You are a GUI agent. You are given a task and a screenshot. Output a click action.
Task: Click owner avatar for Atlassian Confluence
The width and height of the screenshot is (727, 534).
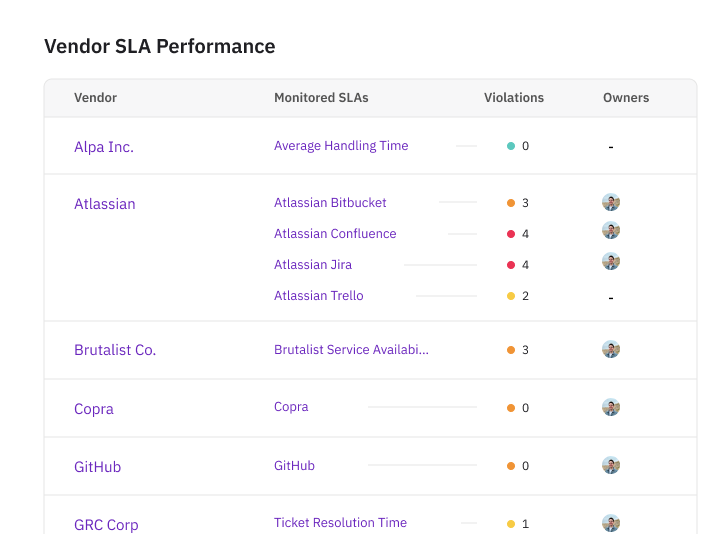(x=611, y=230)
